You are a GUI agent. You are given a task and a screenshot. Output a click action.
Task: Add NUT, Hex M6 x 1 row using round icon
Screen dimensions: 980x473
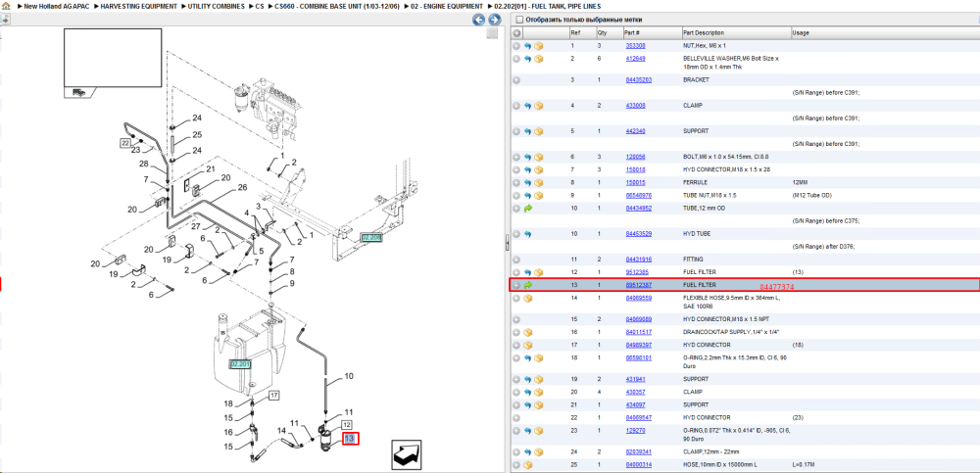[516, 46]
